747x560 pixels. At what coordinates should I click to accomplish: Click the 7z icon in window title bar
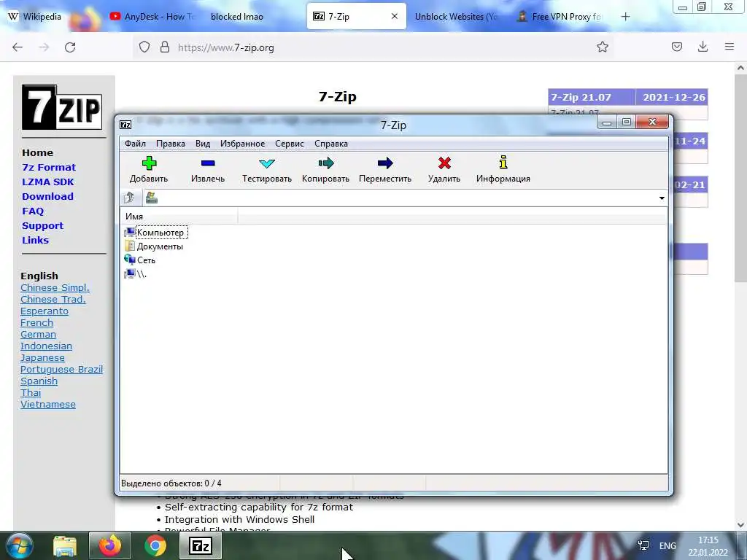click(125, 125)
